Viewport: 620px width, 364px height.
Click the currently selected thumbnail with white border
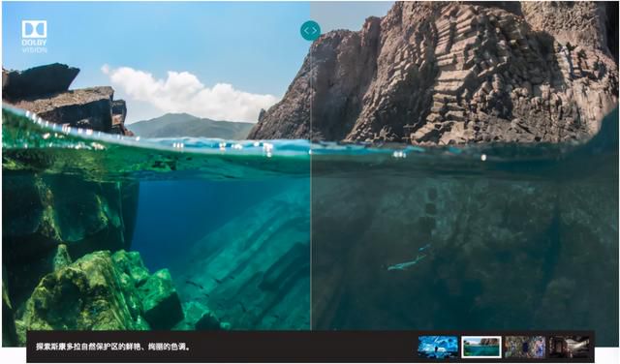[x=481, y=347]
